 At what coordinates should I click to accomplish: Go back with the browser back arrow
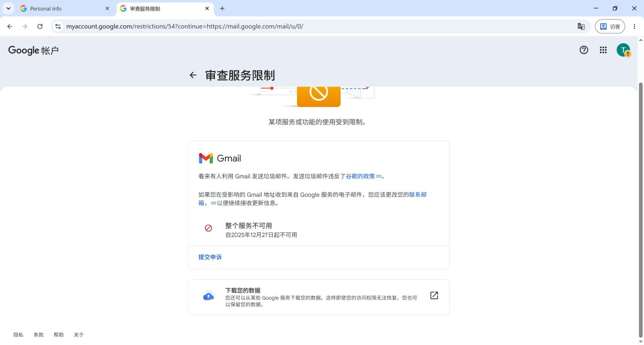pyautogui.click(x=10, y=27)
